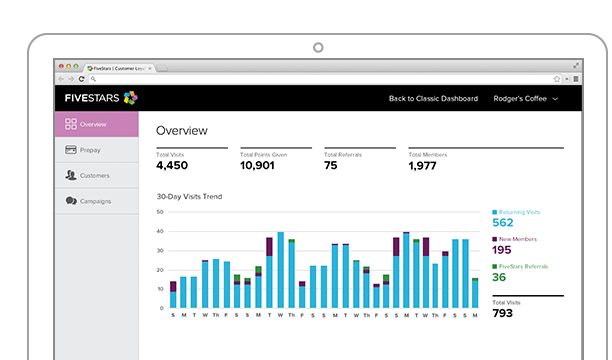Click the last Monday bar in chart
The image size is (612, 360).
pos(475,293)
